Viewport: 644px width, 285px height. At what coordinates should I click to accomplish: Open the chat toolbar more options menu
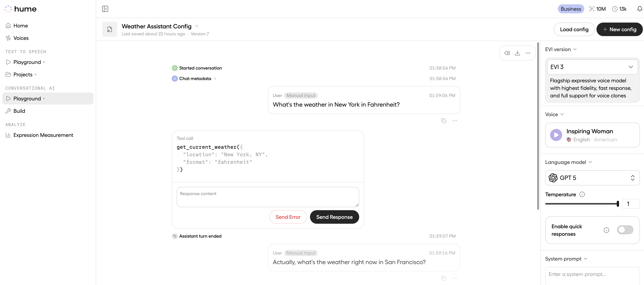(x=528, y=53)
